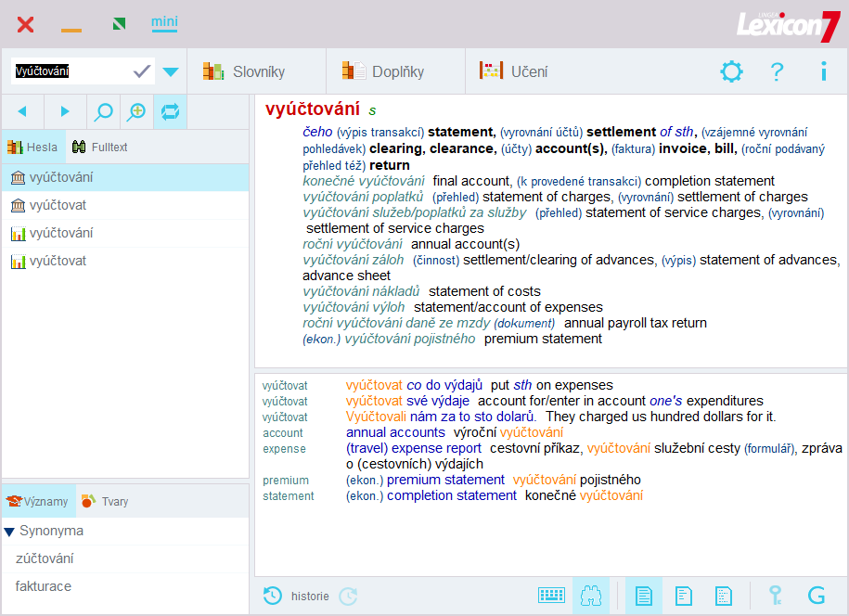Select the search magnifier icon
This screenshot has width=849, height=616.
tap(102, 111)
